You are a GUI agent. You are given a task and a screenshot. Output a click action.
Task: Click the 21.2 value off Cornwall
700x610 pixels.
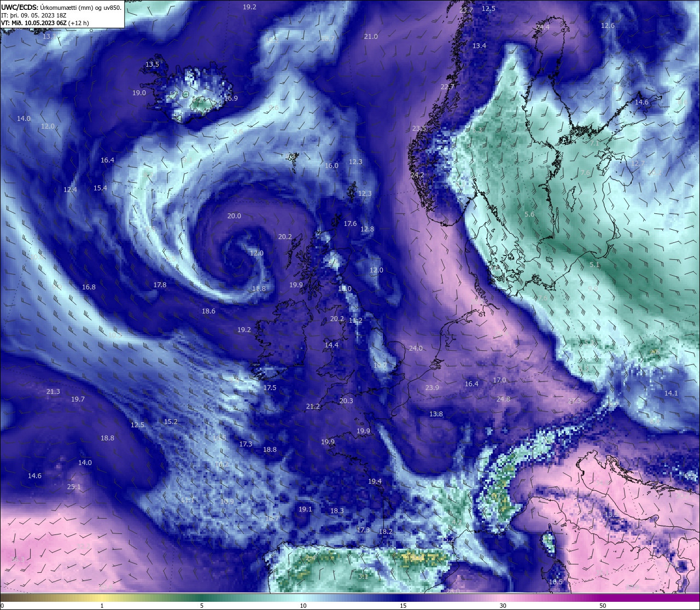coord(313,406)
